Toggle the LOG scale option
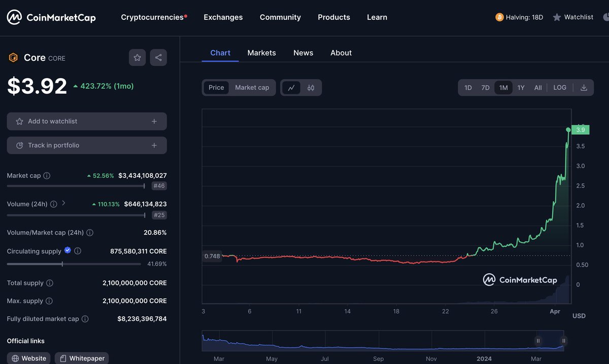The width and height of the screenshot is (609, 364). pos(560,88)
